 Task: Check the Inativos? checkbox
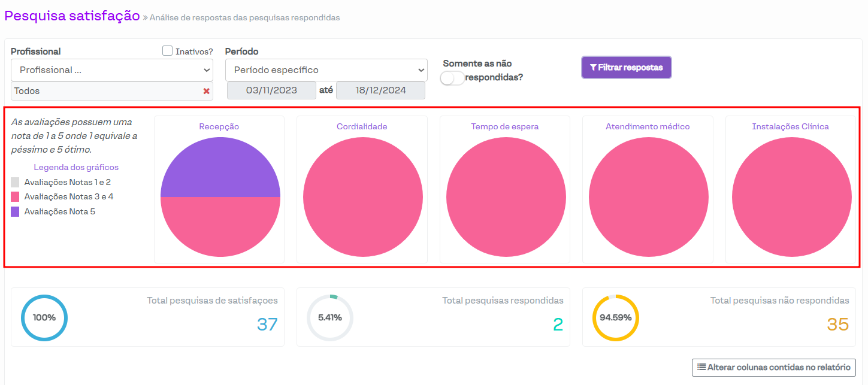point(168,51)
